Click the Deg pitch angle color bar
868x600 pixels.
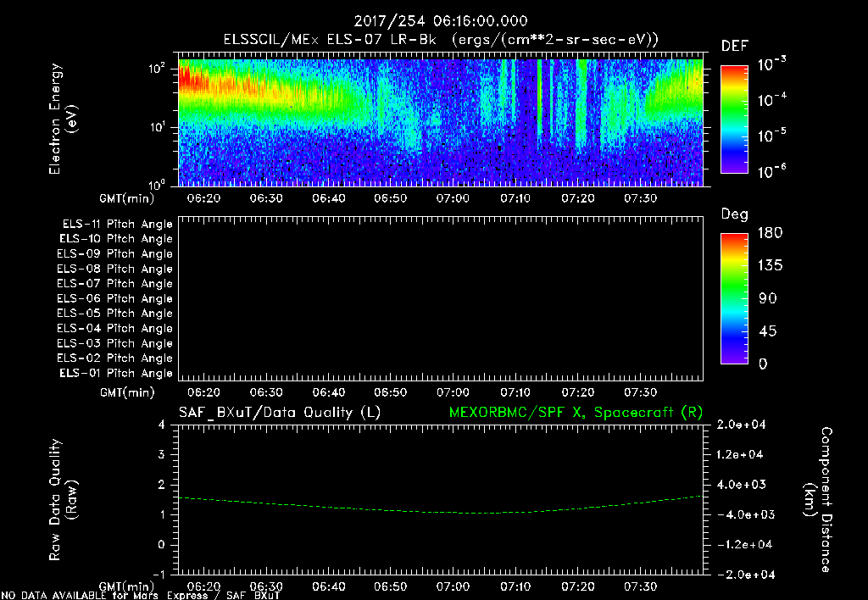coord(734,299)
